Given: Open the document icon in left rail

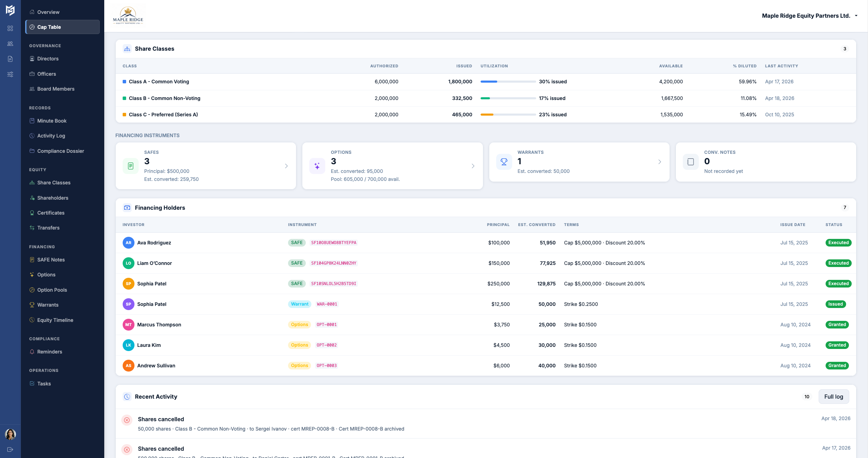Looking at the screenshot, I should (10, 59).
